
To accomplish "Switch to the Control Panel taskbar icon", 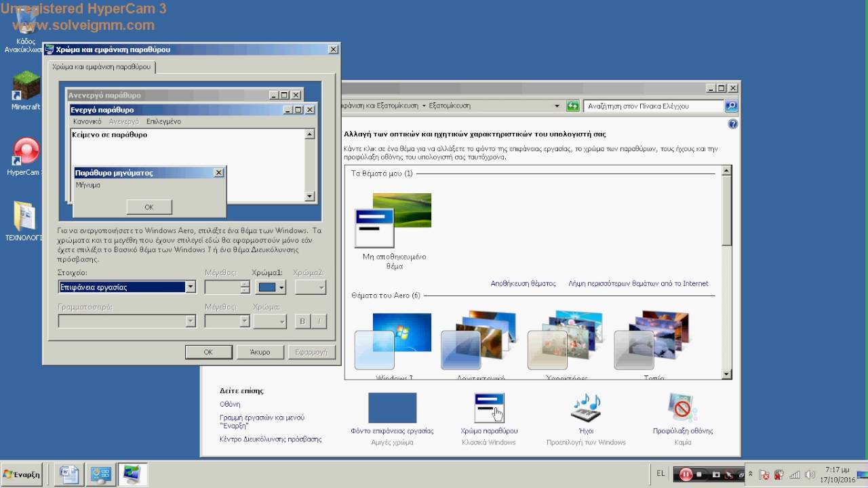I will tap(100, 474).
